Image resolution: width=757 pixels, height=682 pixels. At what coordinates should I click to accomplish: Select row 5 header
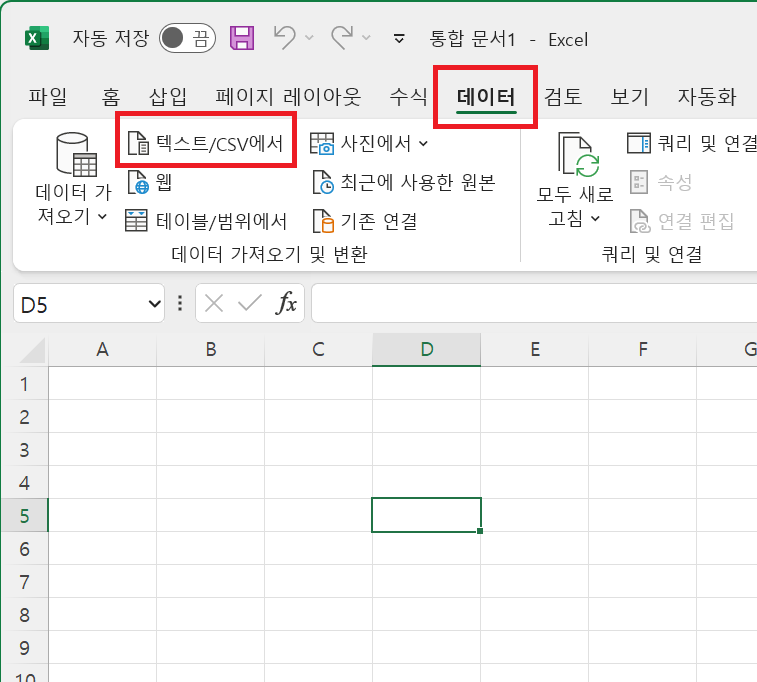coord(24,515)
